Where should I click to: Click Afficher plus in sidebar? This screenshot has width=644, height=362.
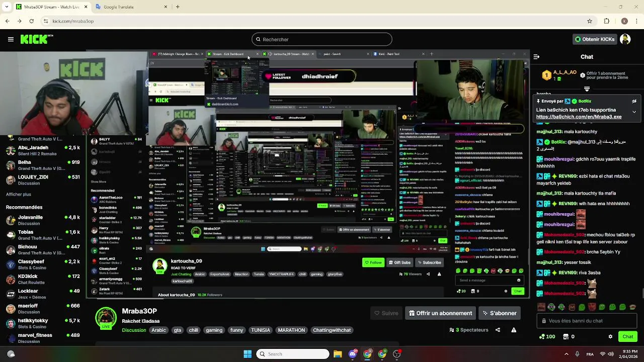19,195
